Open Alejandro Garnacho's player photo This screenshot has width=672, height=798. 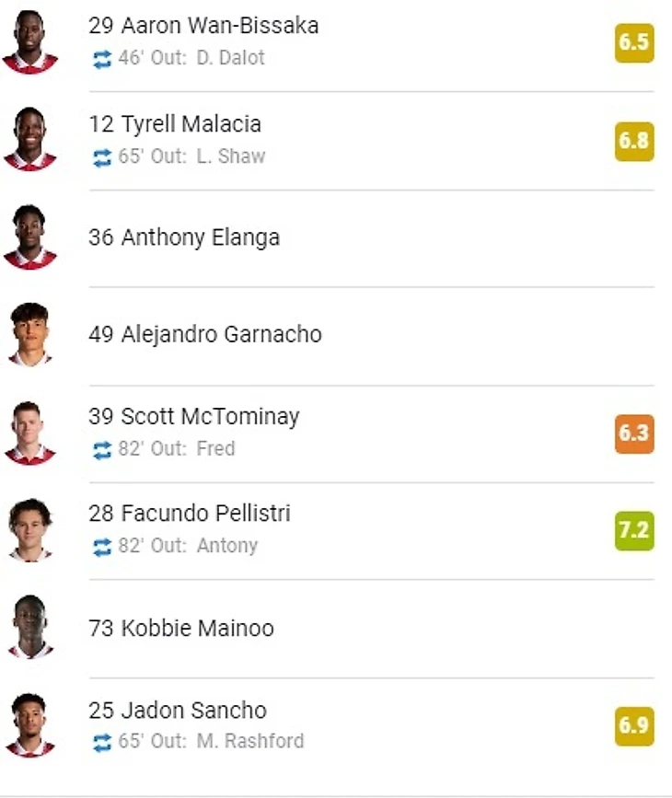coord(30,334)
